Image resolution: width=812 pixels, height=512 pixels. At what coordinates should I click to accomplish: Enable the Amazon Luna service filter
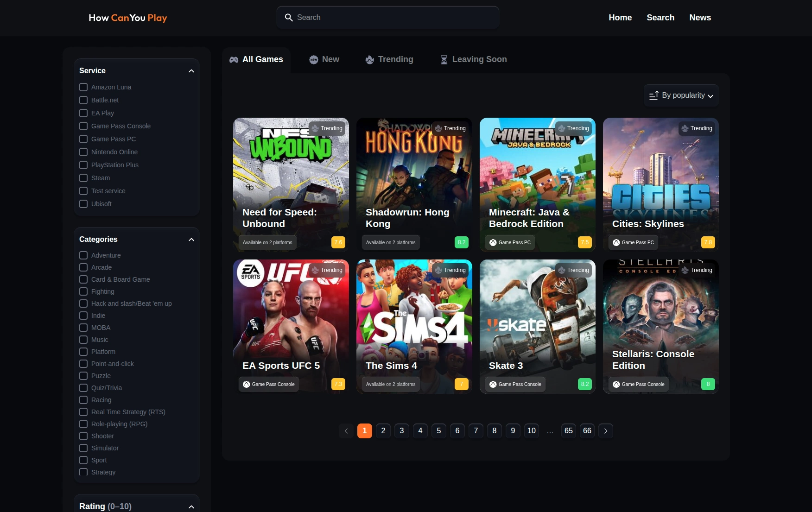coord(83,87)
